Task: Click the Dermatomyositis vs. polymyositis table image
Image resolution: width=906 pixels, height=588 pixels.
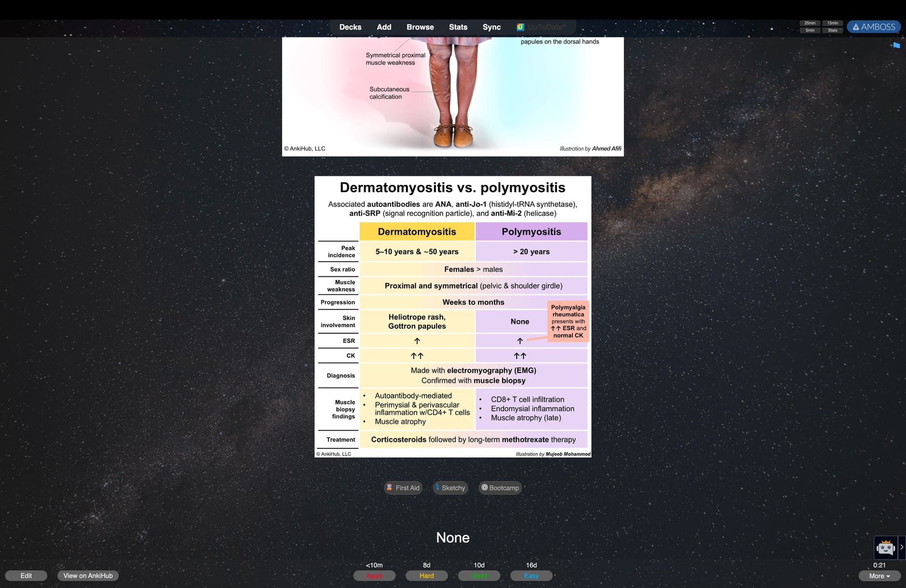Action: 453,316
